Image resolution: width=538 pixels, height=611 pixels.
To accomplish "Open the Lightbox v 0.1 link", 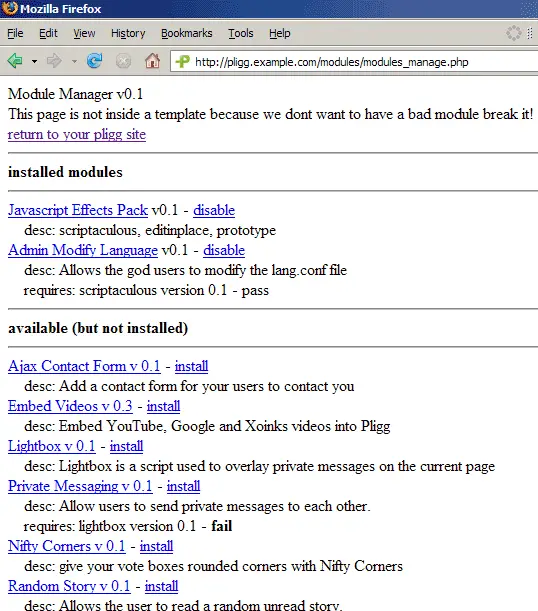I will tap(52, 446).
